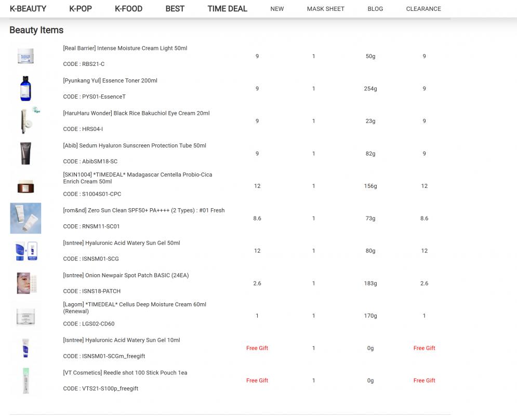Open the rom&nd Zero Sun Clean image
The image size is (517, 420).
(x=25, y=218)
